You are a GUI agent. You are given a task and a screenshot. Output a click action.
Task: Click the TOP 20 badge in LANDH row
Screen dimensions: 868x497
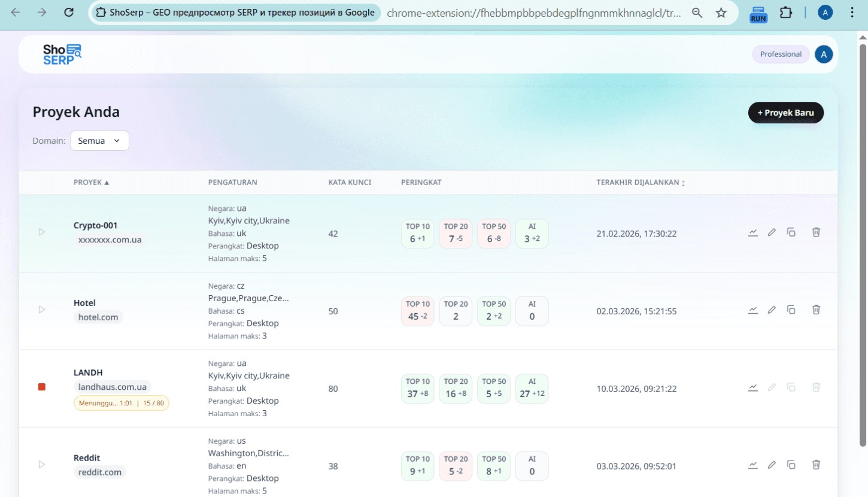tap(456, 389)
